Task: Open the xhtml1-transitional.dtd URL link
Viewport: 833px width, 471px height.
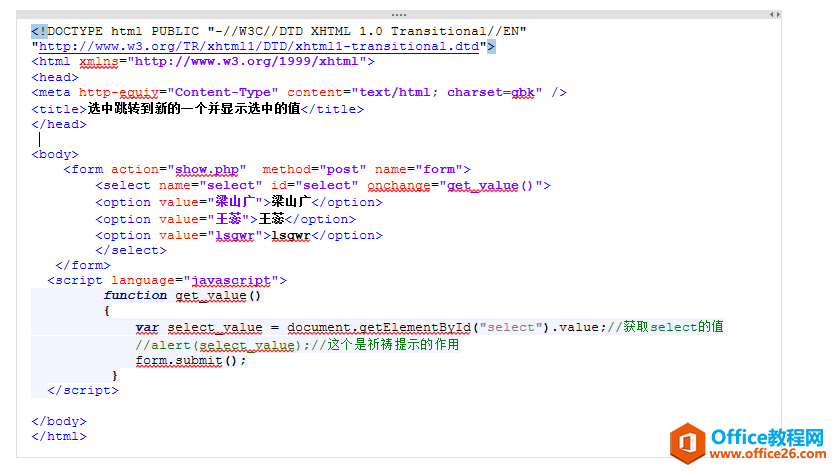Action: [x=262, y=46]
